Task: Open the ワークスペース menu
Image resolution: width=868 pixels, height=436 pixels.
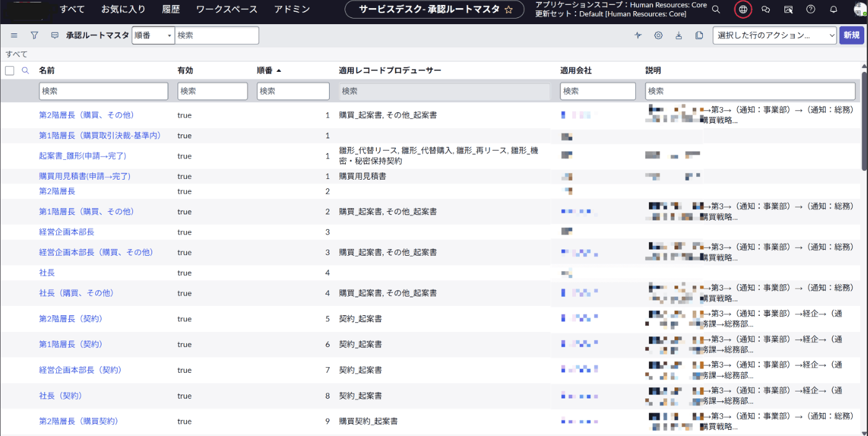Action: pyautogui.click(x=226, y=9)
